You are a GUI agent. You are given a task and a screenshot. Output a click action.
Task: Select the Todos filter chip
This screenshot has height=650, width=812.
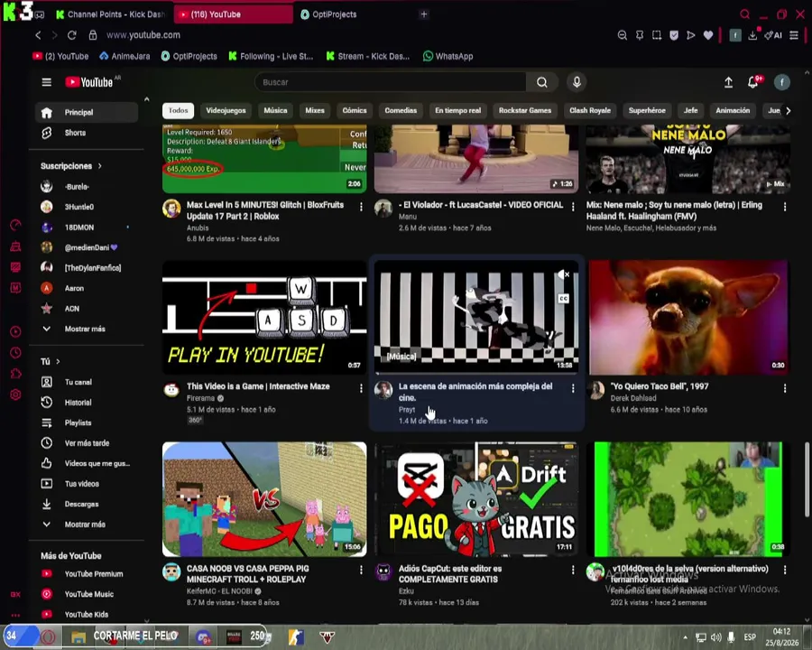[178, 110]
